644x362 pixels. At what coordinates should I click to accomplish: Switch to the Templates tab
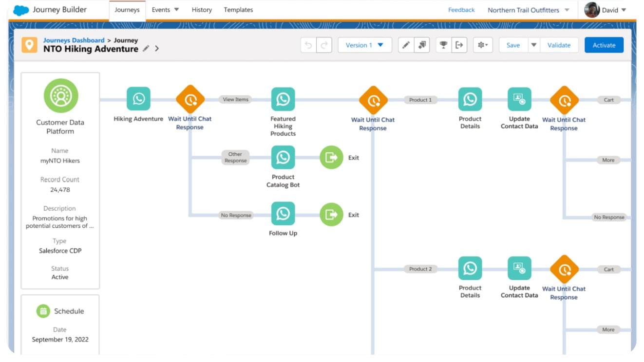pos(238,9)
